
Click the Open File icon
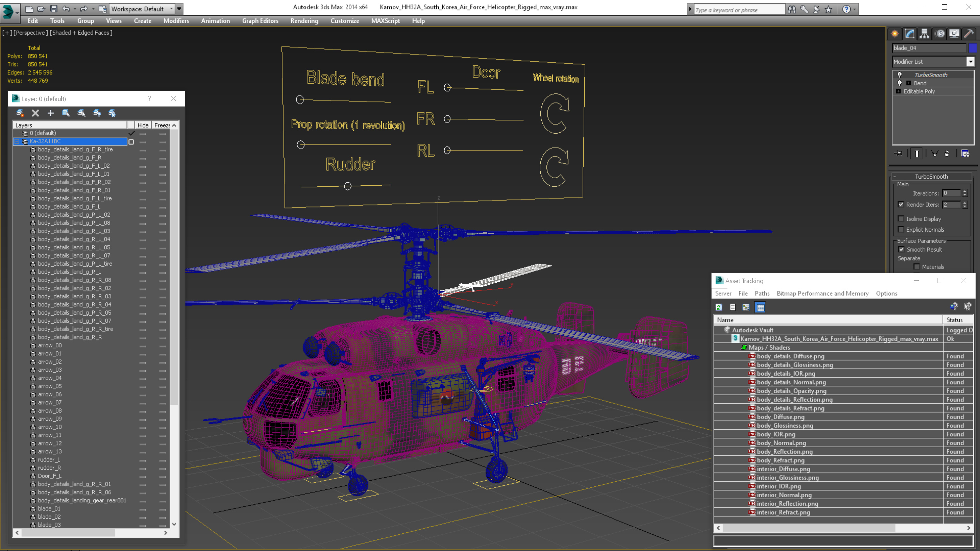coord(42,9)
